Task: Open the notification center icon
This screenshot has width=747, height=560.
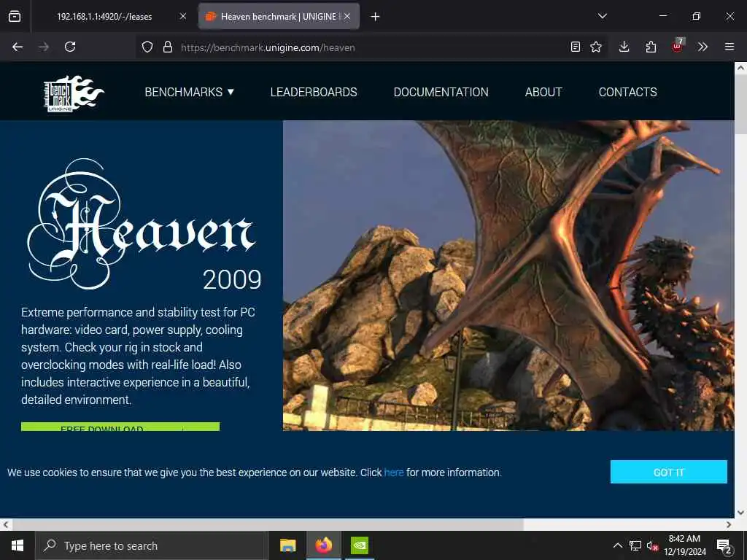Action: coord(724,546)
